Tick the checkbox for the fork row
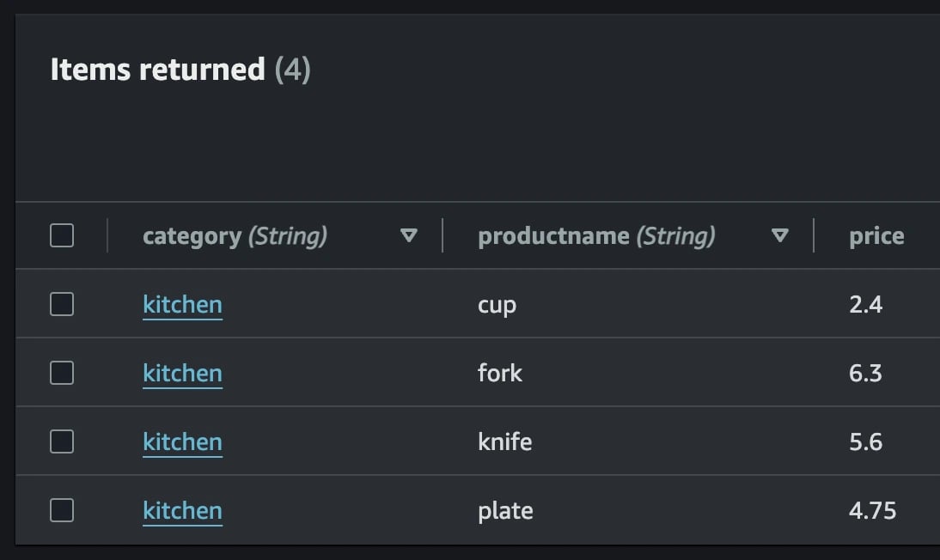940x560 pixels. coord(62,373)
